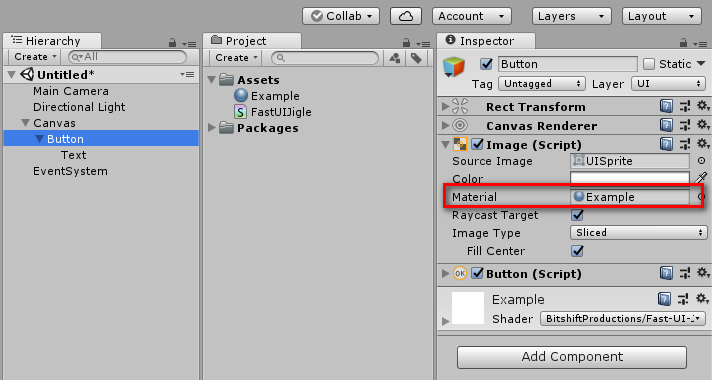Click the Source Image object picker
This screenshot has width=712, height=380.
click(x=702, y=161)
